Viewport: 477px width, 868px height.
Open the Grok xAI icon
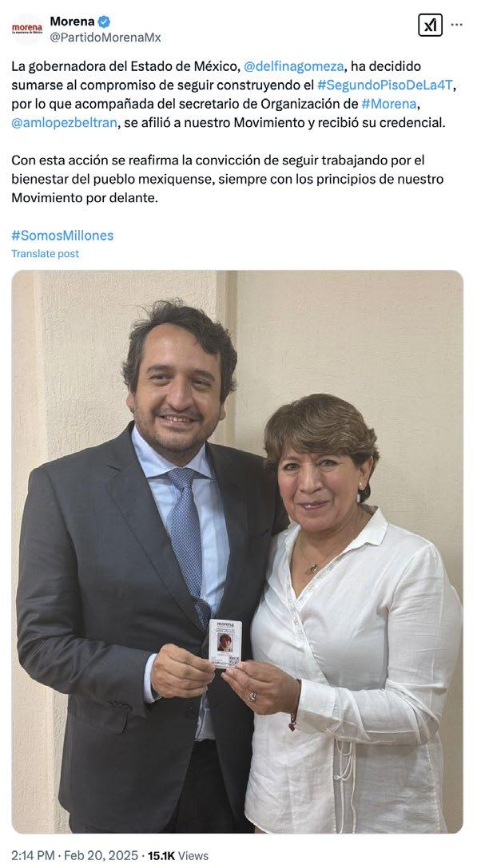[430, 26]
